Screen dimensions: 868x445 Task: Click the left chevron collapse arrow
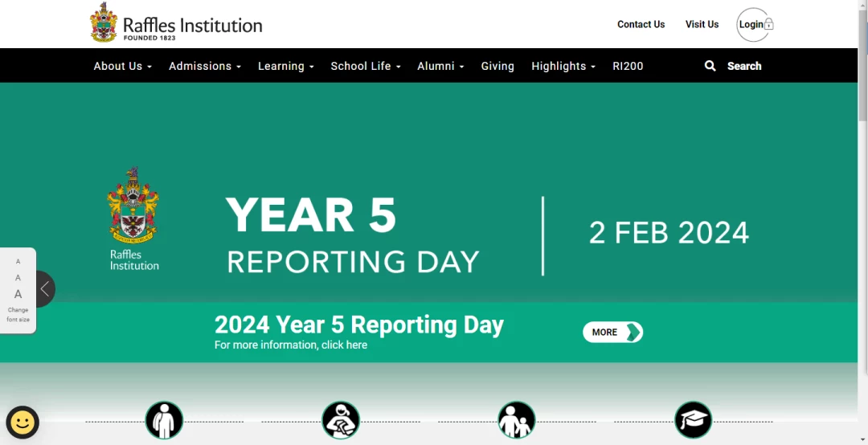(45, 288)
